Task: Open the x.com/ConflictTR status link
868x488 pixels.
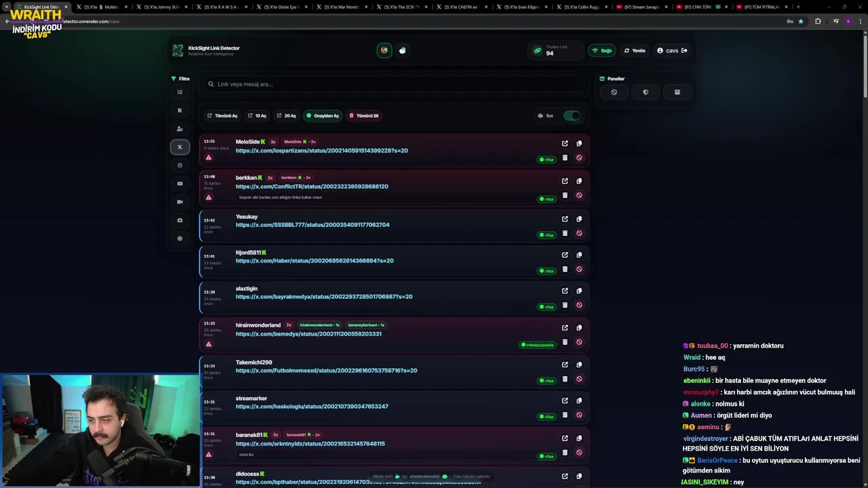Action: pos(312,186)
